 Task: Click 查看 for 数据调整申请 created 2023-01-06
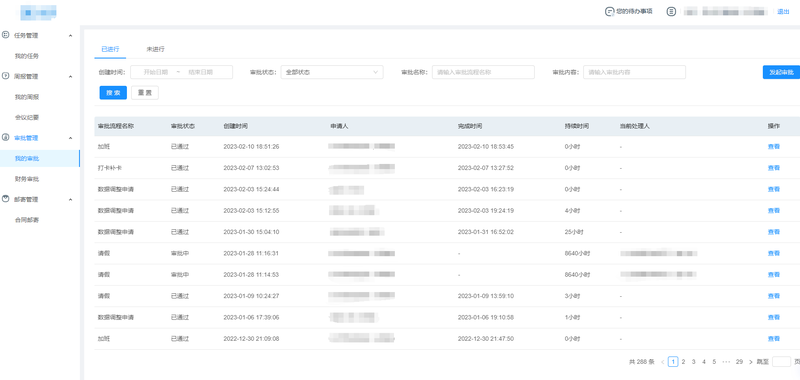coord(773,317)
